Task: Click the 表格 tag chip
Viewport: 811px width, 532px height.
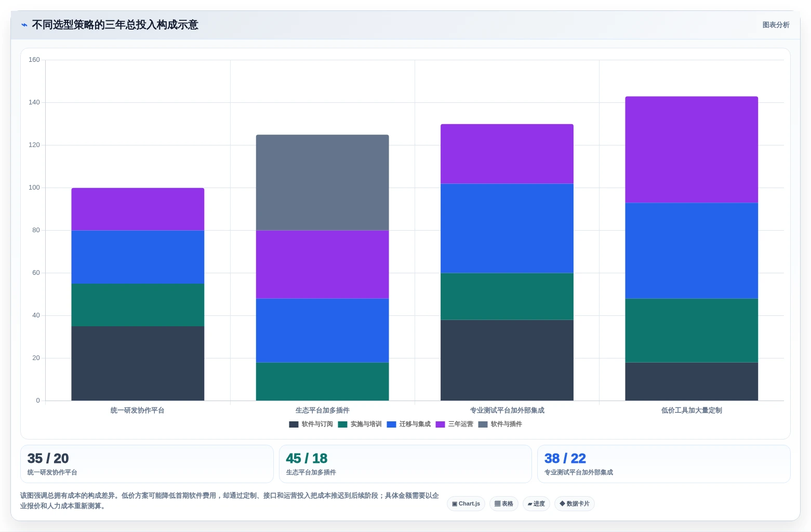Action: (x=504, y=504)
